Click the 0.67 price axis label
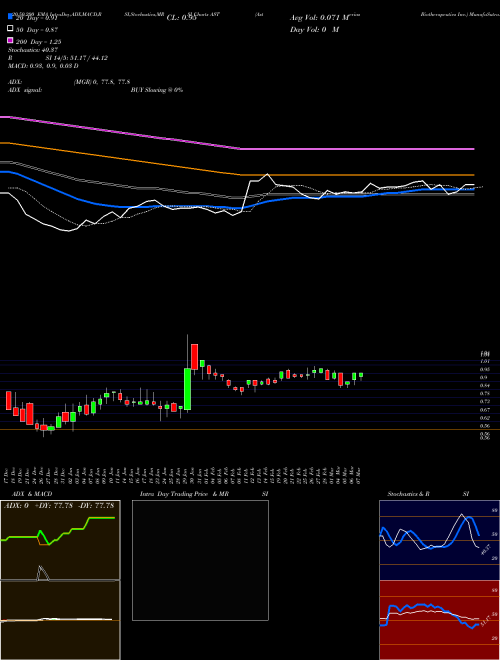Screen dimensions: 500x660 coord(484,410)
